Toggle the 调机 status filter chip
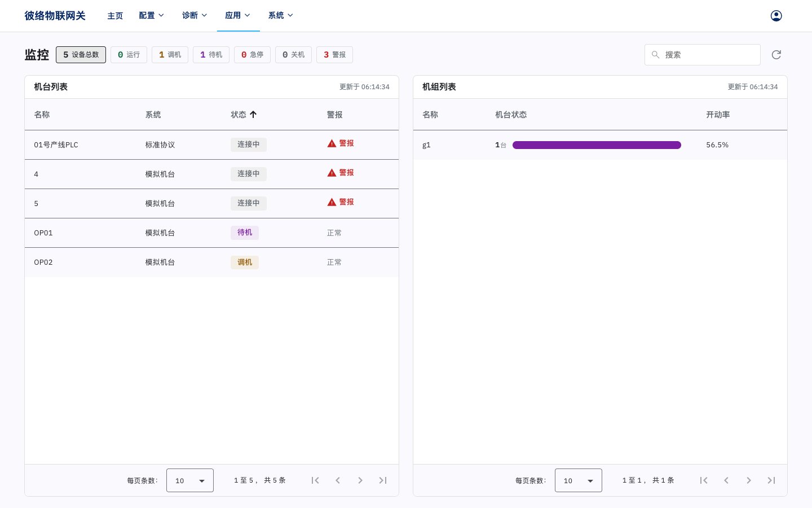Viewport: 812px width, 508px height. [170, 55]
